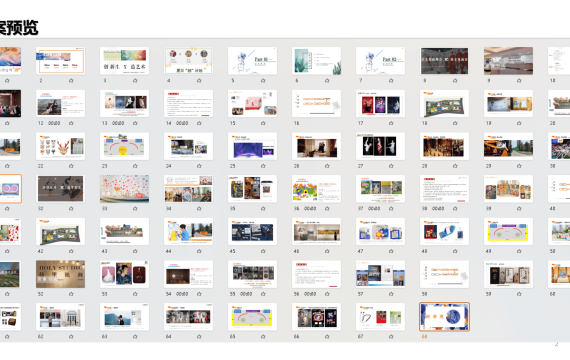Screen dimensions: 570x360
Task: Select slide 8 dark red thumbnail
Action: (x=444, y=61)
